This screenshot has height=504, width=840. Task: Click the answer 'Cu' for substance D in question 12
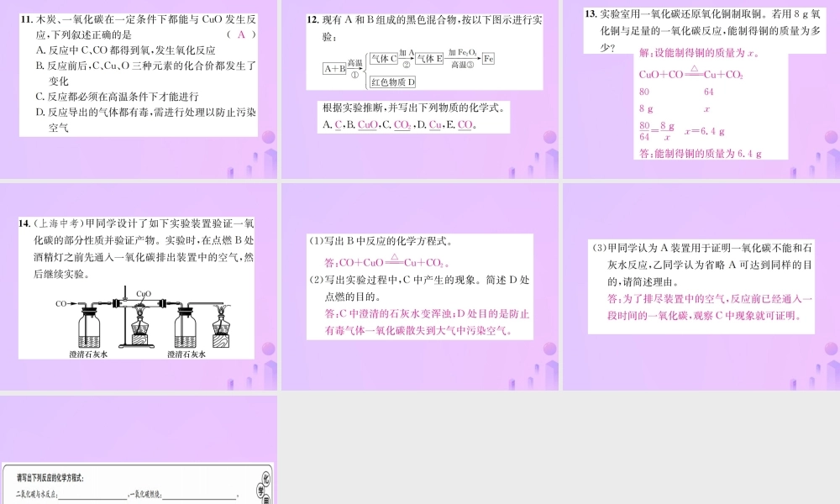click(435, 125)
